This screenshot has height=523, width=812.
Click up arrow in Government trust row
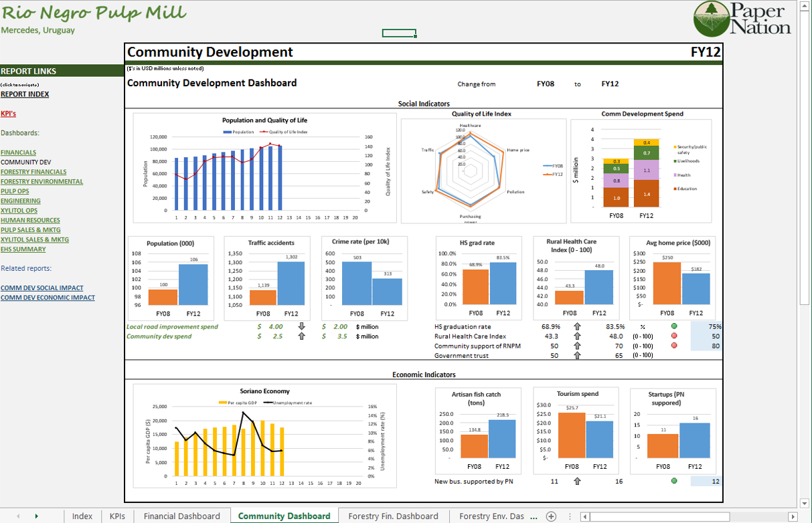tap(578, 356)
